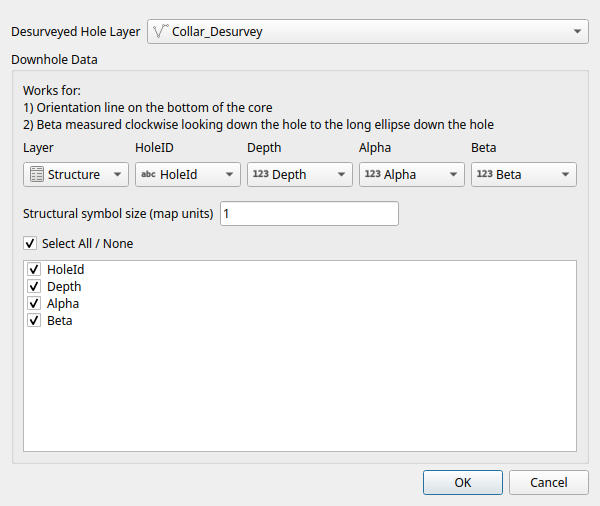The image size is (600, 506).
Task: Click the Structural symbol size input field
Action: tap(309, 214)
